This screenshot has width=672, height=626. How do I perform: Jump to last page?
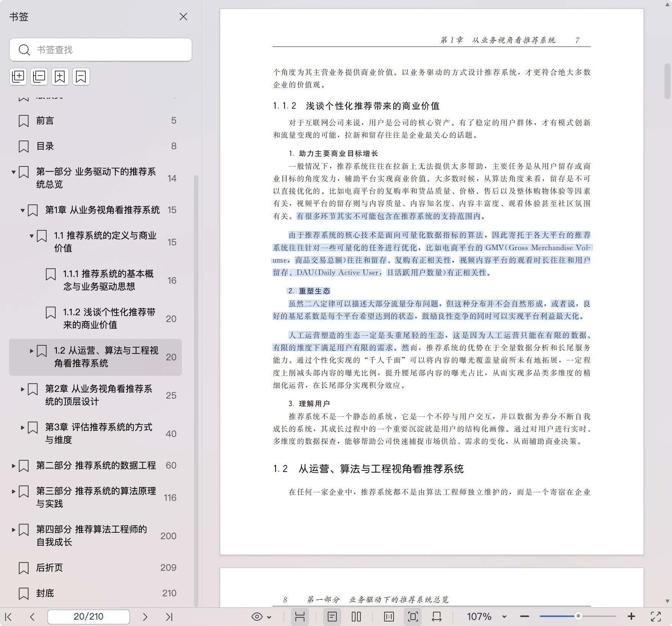pos(169,617)
